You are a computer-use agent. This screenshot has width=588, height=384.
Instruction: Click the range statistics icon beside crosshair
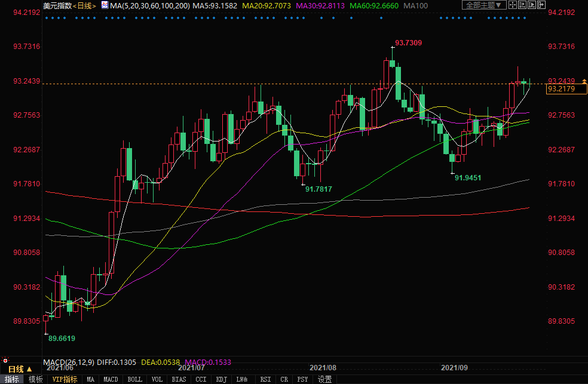pos(524,5)
